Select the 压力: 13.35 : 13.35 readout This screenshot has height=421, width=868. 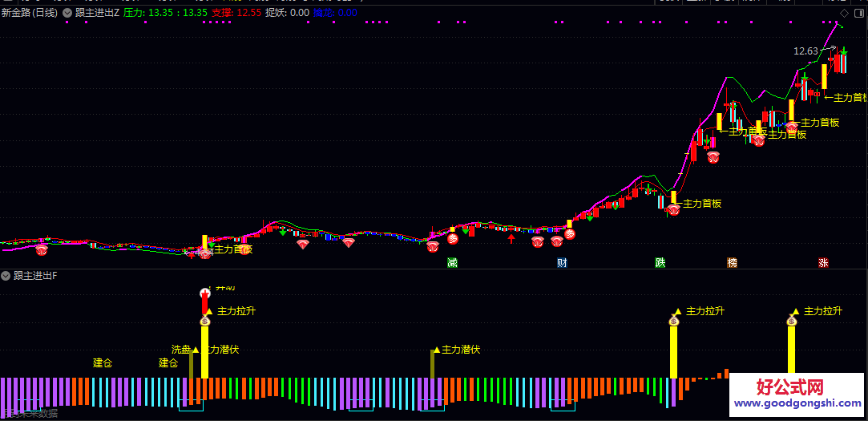point(165,13)
